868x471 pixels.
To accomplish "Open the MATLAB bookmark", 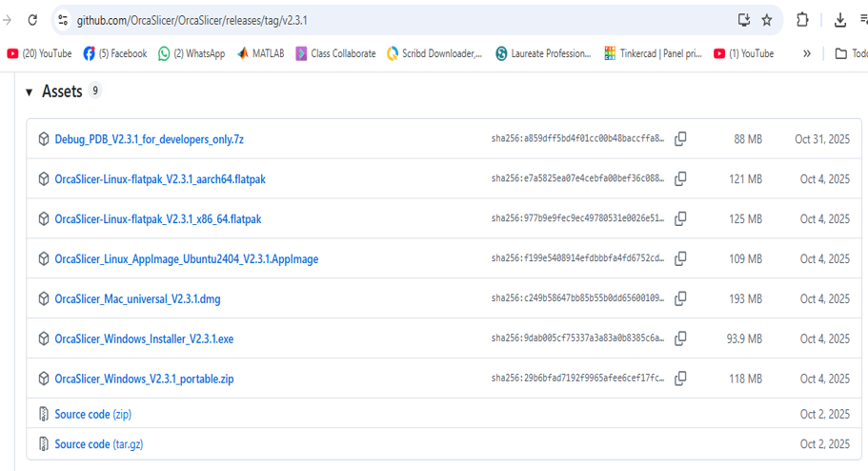I will point(260,53).
